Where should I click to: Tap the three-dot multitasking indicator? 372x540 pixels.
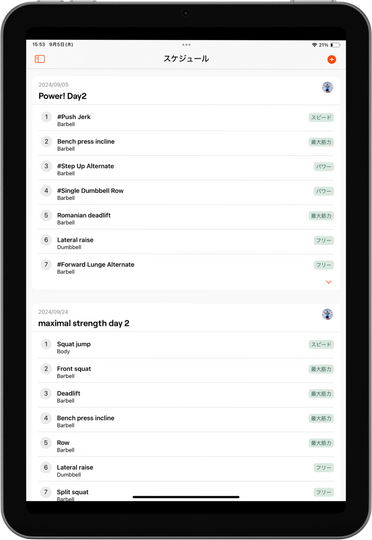point(186,44)
